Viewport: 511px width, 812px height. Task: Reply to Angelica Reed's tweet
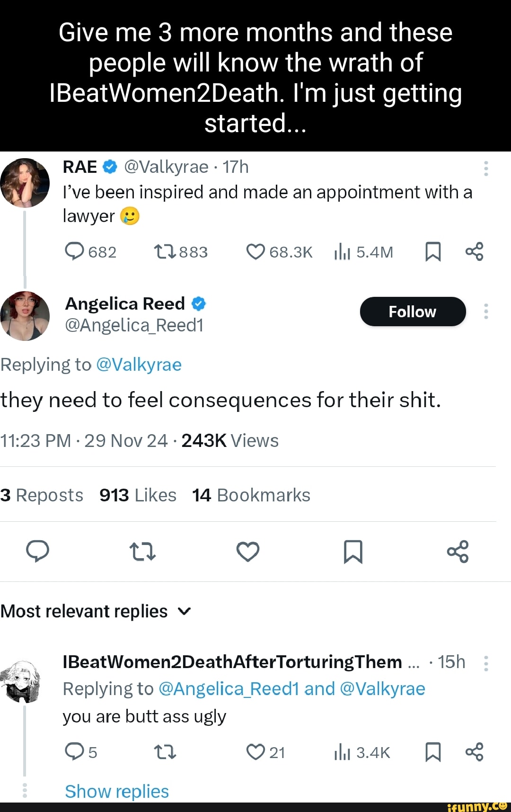38,551
